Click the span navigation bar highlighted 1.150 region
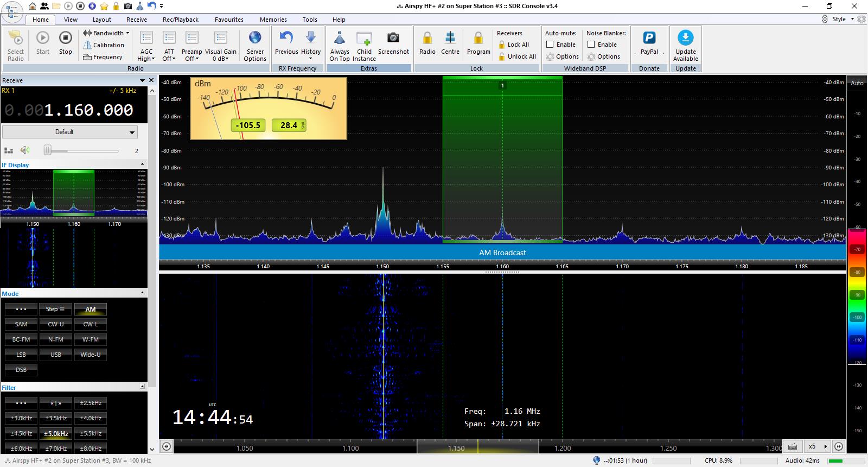The width and height of the screenshot is (868, 467). [478, 446]
